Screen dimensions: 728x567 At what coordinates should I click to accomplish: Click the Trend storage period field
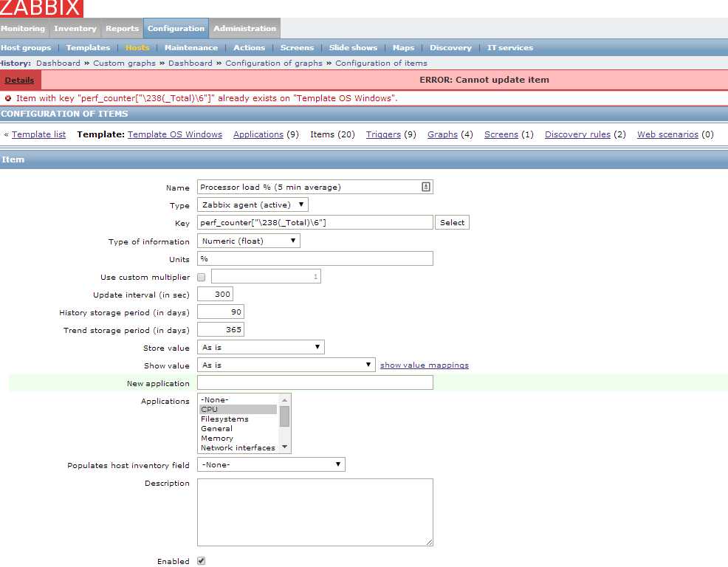221,329
